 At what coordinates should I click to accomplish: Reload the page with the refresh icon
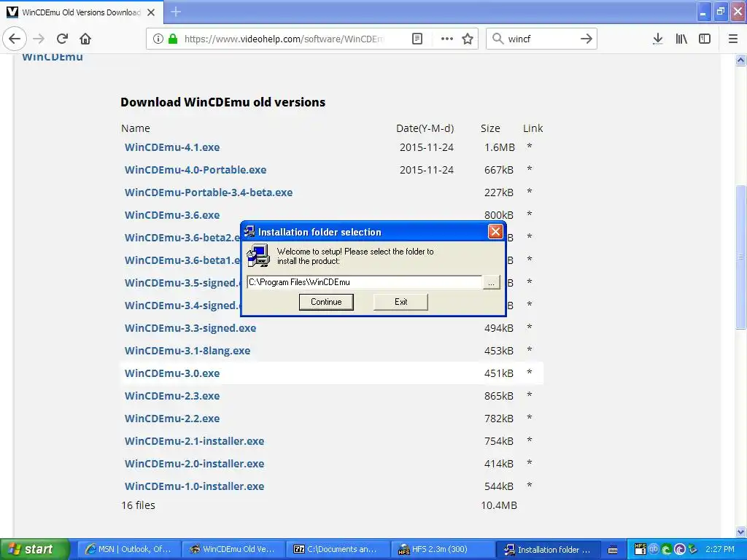[63, 39]
